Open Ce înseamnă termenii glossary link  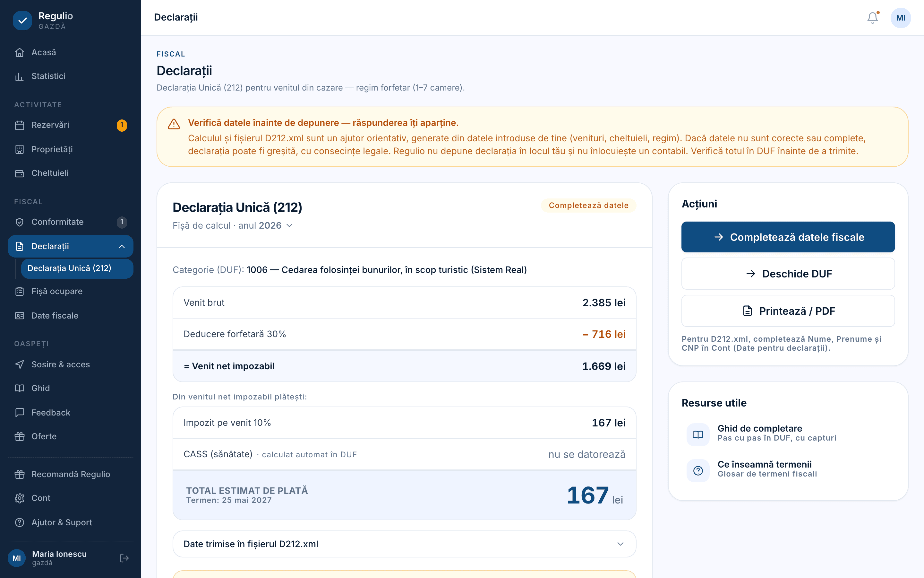coord(788,470)
